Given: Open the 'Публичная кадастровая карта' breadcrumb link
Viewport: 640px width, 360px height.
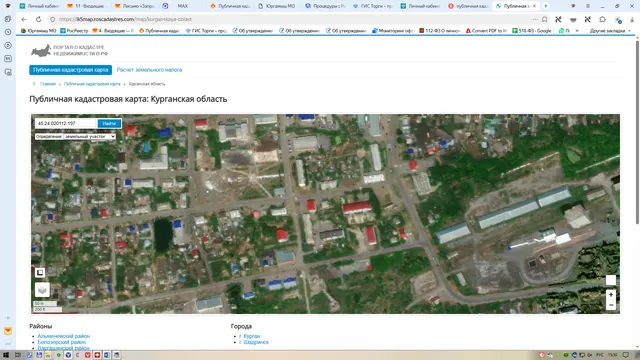Looking at the screenshot, I should tap(92, 84).
